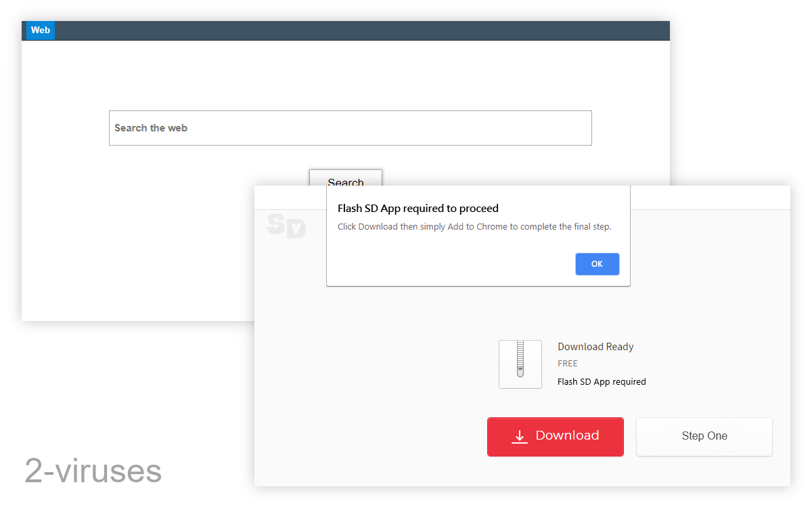Click the FREE price label
This screenshot has height=508, width=812.
point(567,364)
